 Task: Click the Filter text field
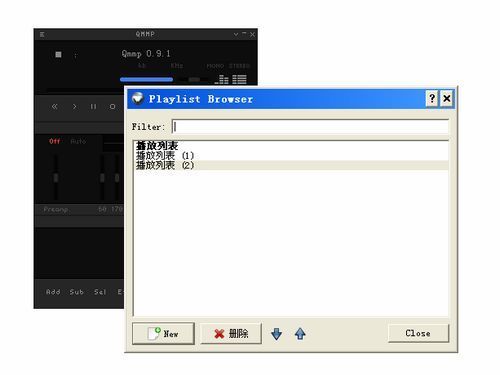310,127
